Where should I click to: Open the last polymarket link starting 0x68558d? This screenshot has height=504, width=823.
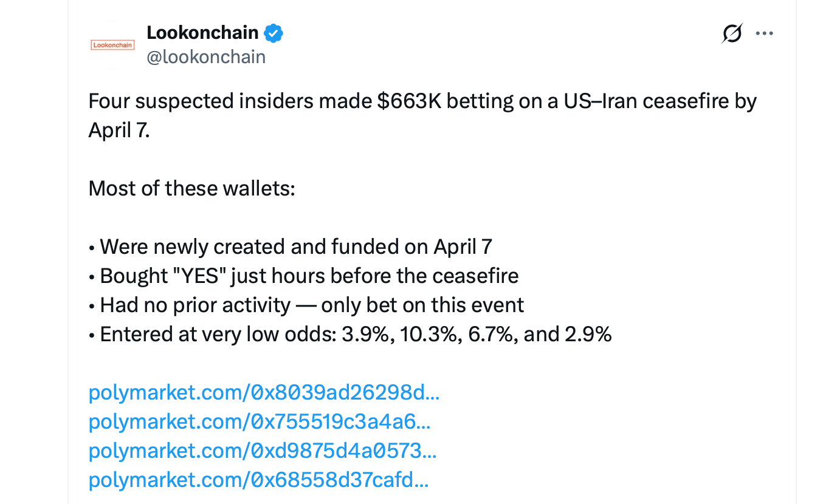pyautogui.click(x=258, y=480)
